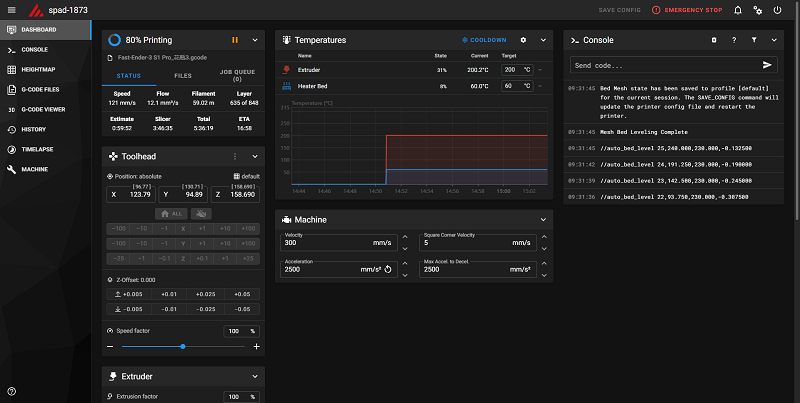Raise Z-offset by +0.005
Screen dimensions: 800x403
130,294
